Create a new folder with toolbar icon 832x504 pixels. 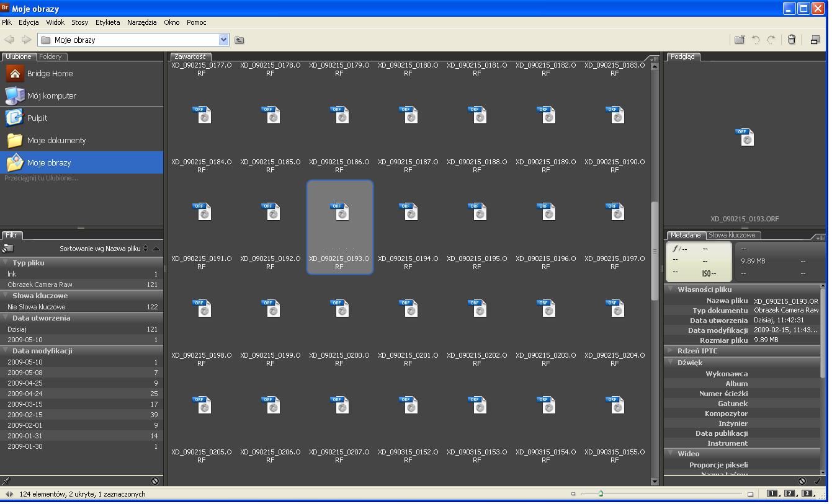tap(740, 40)
